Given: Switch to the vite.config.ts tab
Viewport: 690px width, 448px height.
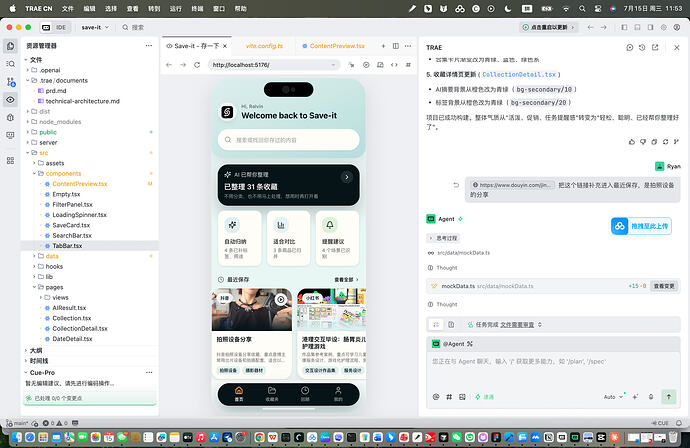Looking at the screenshot, I should tap(264, 46).
